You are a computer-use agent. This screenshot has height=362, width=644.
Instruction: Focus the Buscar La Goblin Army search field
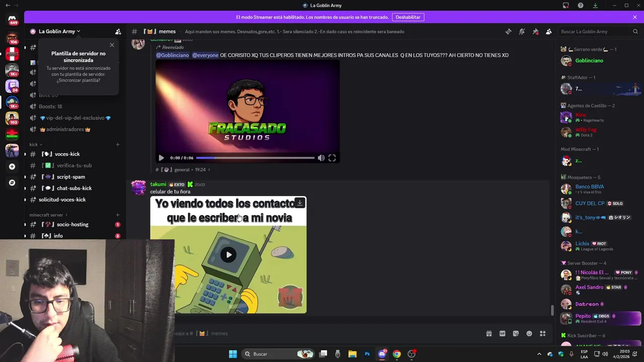click(x=599, y=31)
